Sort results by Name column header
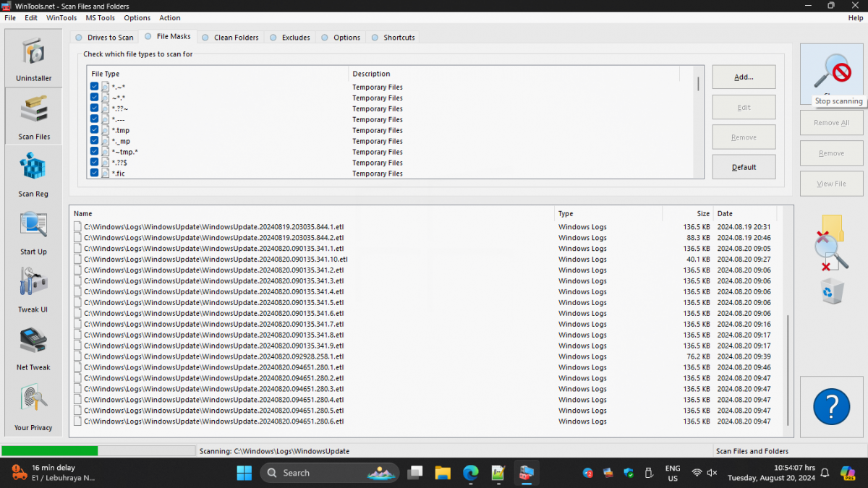 pos(312,213)
